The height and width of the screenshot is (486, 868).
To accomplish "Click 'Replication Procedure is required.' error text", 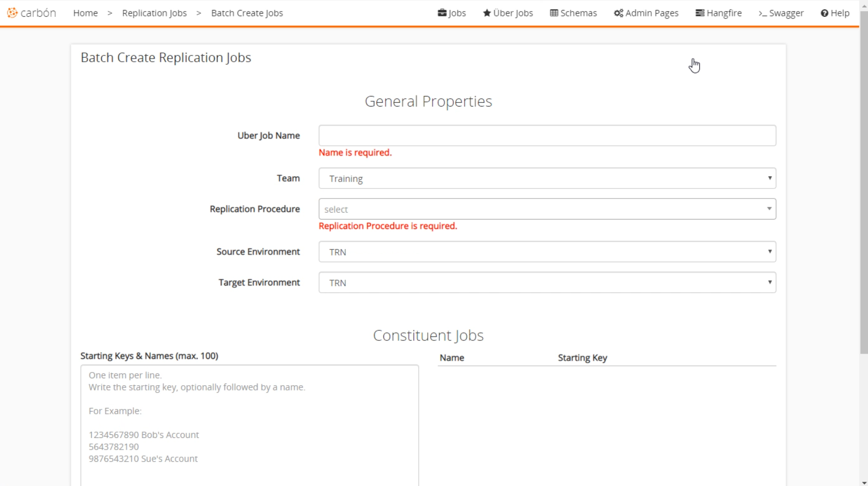I will [388, 226].
